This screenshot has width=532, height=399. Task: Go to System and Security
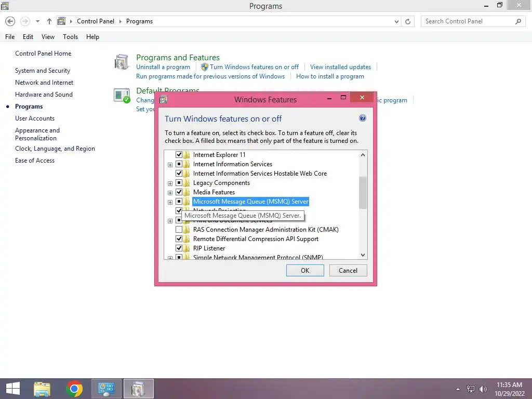point(43,71)
